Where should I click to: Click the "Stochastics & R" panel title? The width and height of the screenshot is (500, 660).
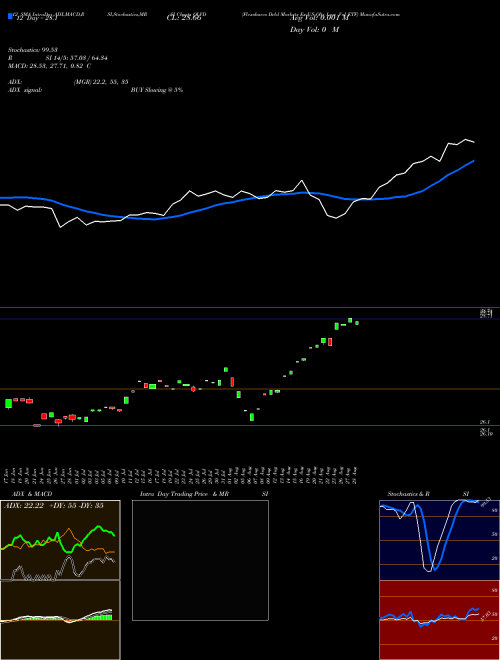coord(408,494)
